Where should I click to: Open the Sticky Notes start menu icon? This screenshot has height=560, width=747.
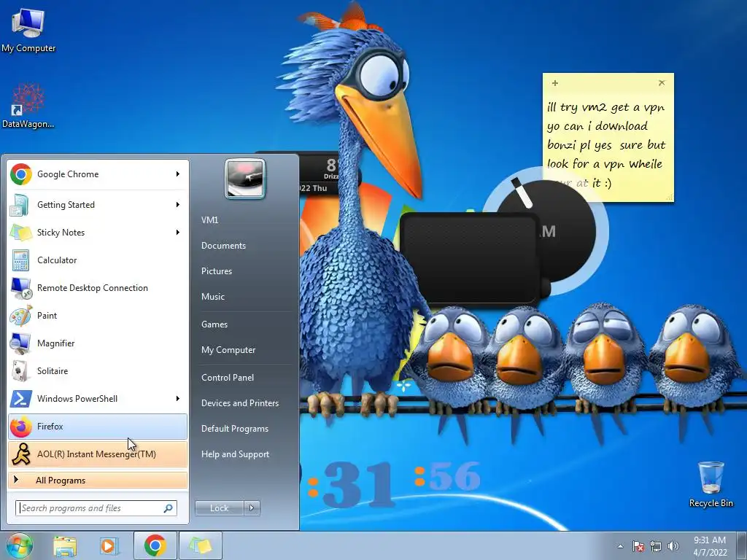21,233
